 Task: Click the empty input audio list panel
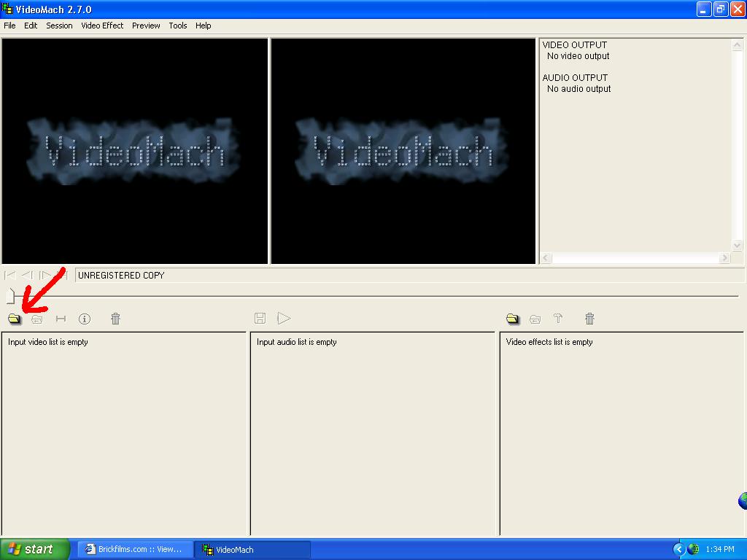point(372,434)
